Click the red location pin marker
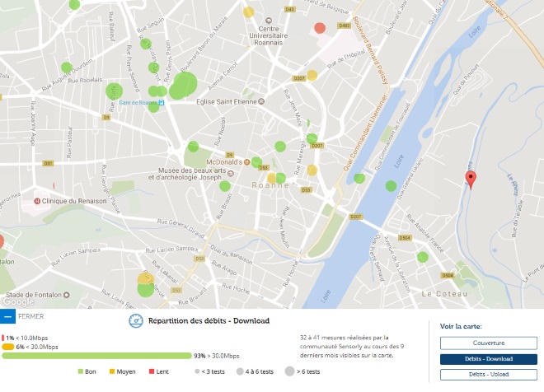The image size is (544, 392). 471,180
